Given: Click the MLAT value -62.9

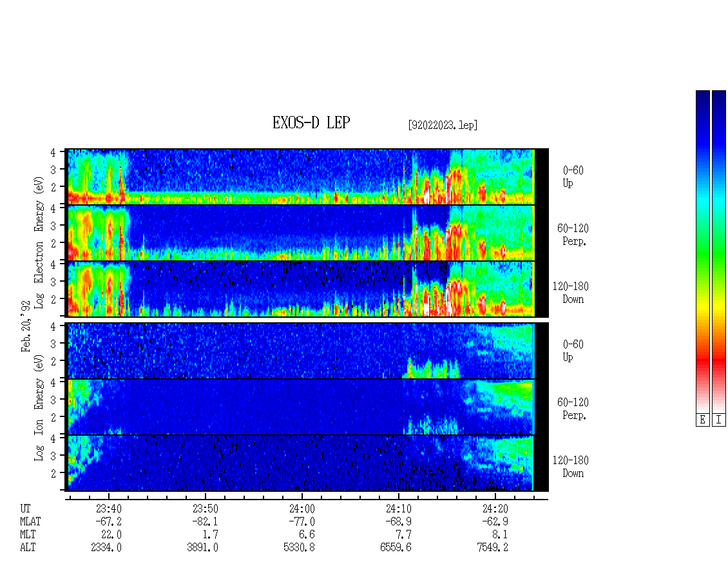Looking at the screenshot, I should point(495,521).
